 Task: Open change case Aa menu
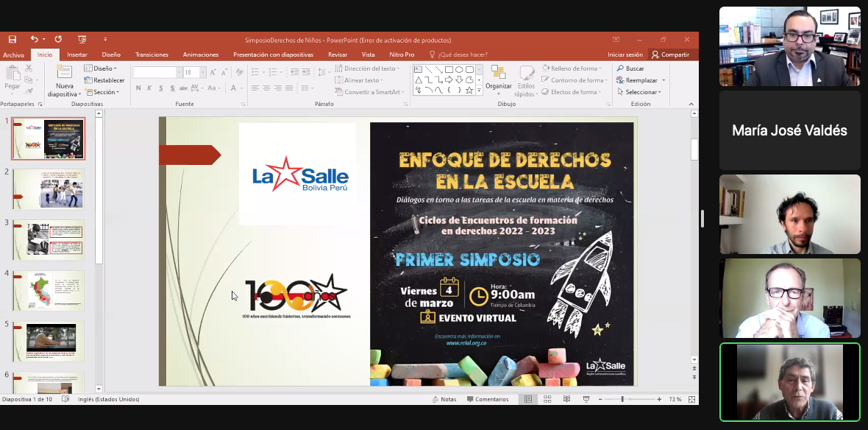point(215,88)
